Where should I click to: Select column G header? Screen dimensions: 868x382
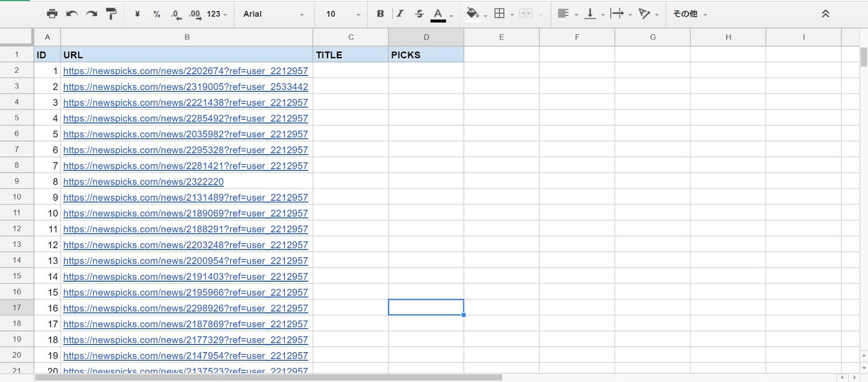click(653, 37)
